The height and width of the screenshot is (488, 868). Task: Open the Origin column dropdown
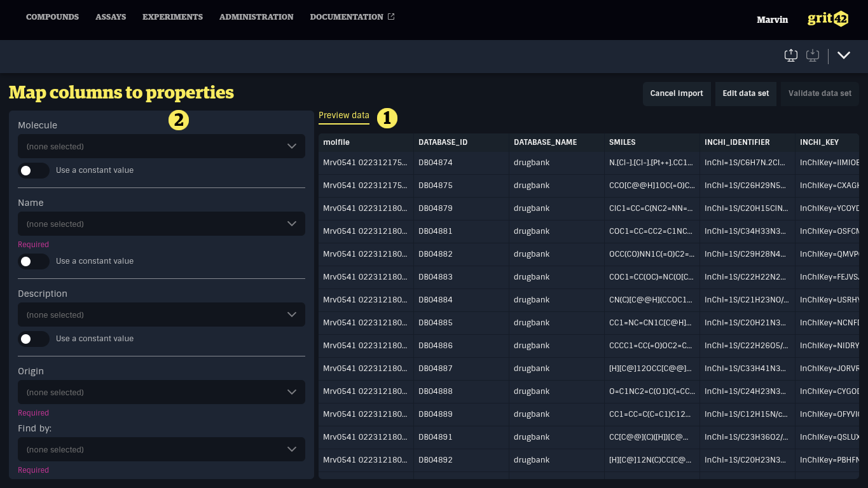click(x=162, y=392)
